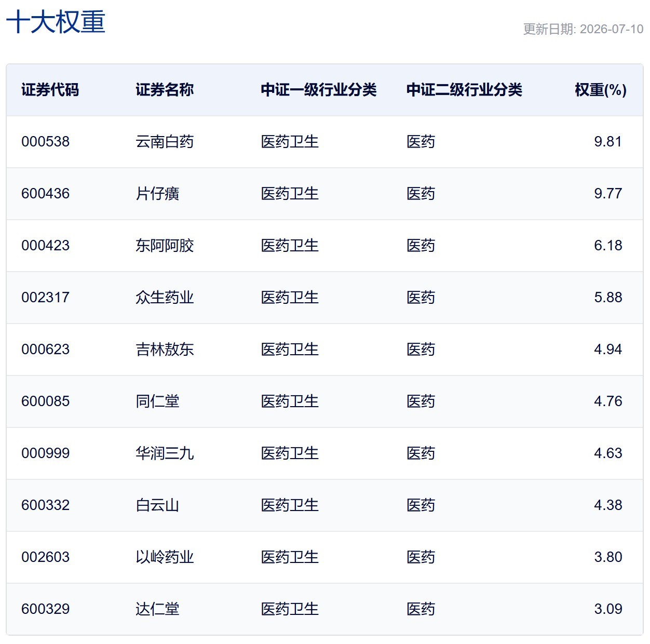Select the name 华润三九
Viewport: 650px width, 644px height.
tap(165, 453)
